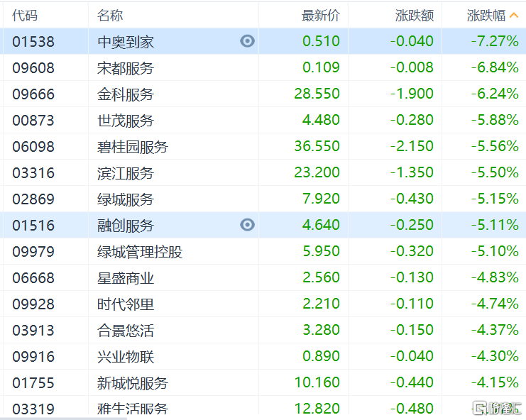Select stock code 03316

[x=33, y=173]
